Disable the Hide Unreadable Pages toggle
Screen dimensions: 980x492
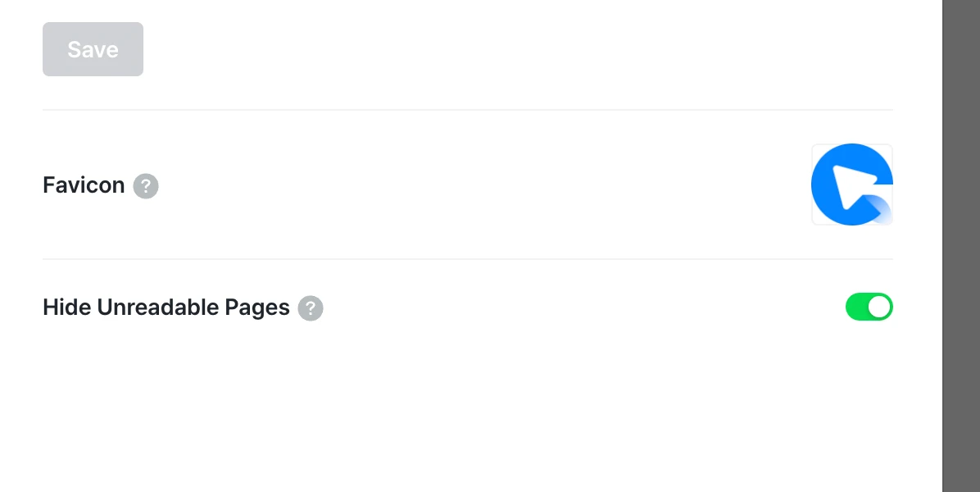[x=869, y=307]
